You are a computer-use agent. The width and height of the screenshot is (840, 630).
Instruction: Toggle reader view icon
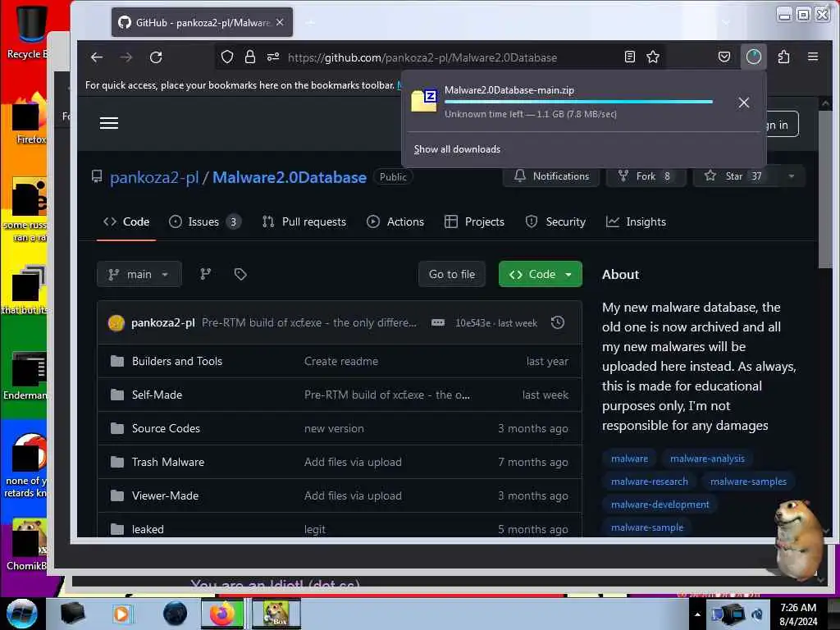630,57
